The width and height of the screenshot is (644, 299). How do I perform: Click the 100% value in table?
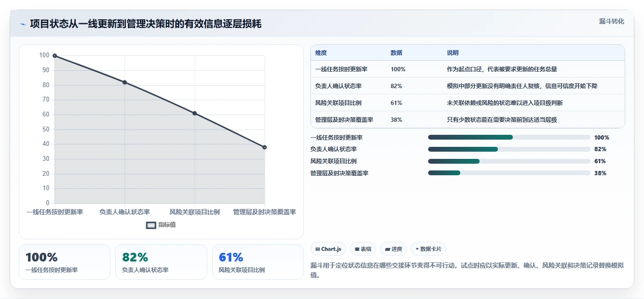point(398,69)
